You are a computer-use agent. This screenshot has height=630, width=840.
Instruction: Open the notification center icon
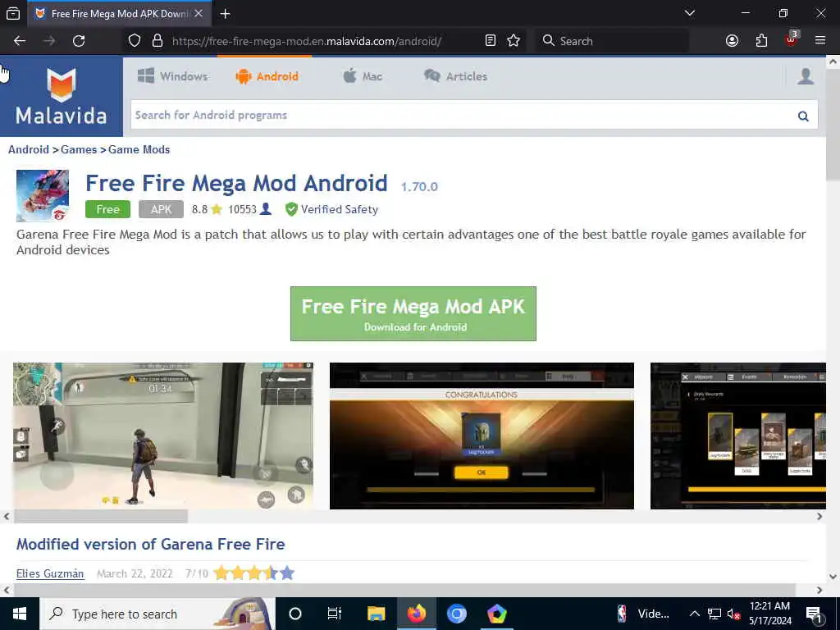point(814,614)
